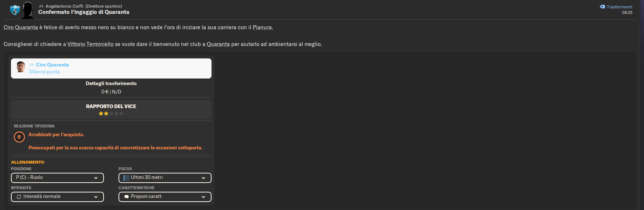This screenshot has height=210, width=644.
Task: Click the blue pitch icon in focus field
Action: click(127, 178)
